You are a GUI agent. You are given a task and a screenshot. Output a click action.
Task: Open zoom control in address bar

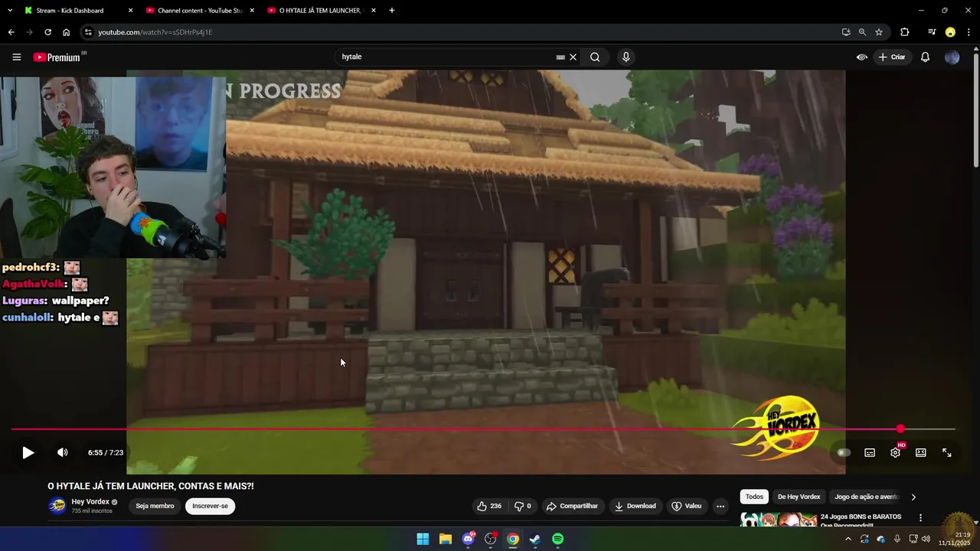pos(862,32)
